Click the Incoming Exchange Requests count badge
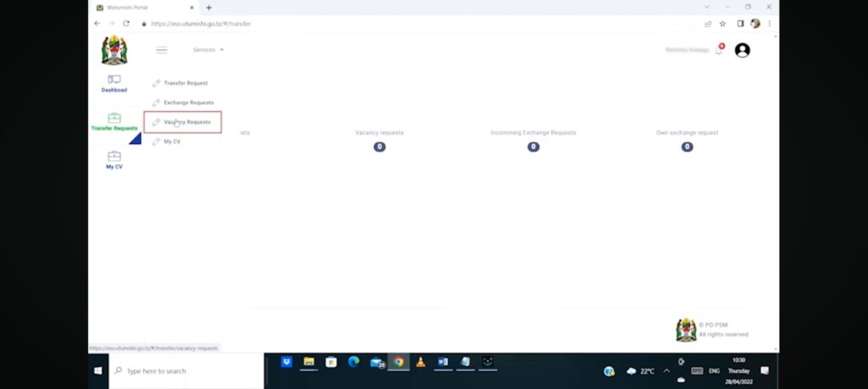The image size is (868, 389). pos(533,147)
